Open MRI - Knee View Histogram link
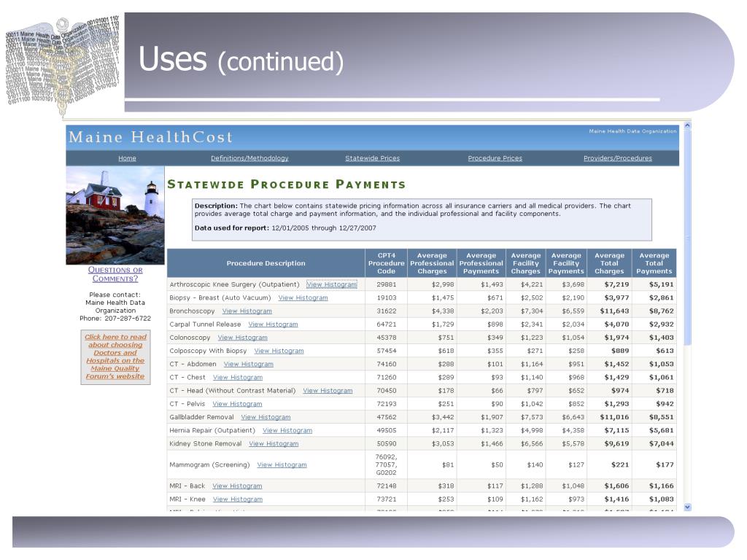Image resolution: width=747 pixels, height=560 pixels. point(238,499)
